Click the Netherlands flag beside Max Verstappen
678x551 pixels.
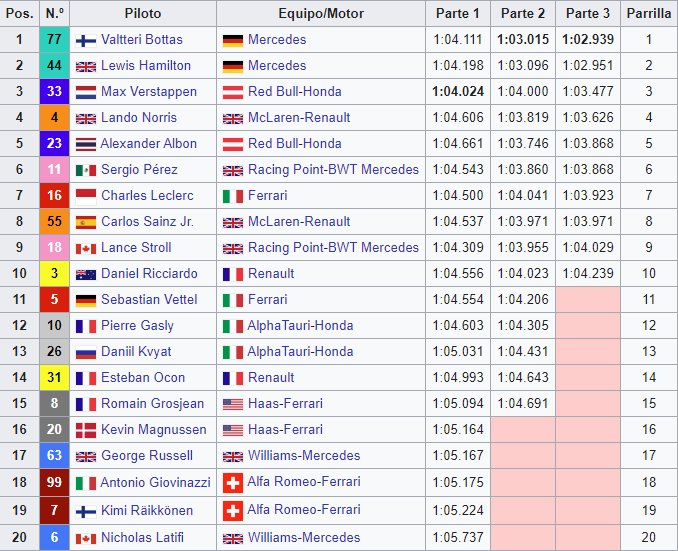(x=86, y=92)
